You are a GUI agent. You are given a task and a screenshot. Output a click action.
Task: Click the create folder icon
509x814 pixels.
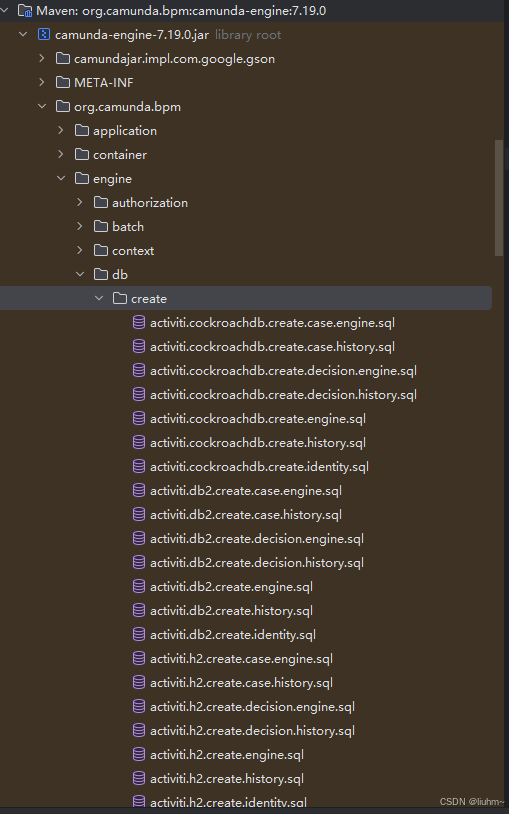(x=120, y=299)
